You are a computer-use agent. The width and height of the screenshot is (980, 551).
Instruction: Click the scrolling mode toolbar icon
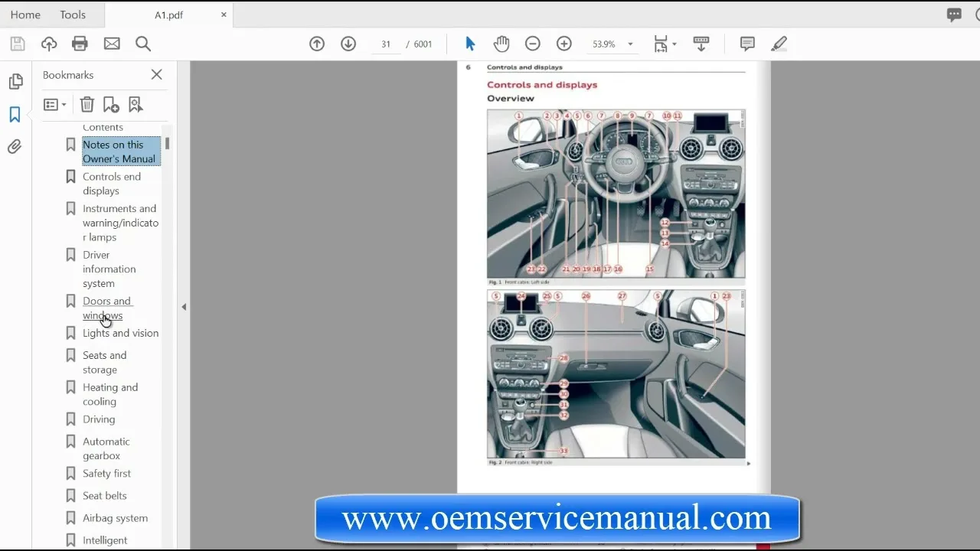701,44
